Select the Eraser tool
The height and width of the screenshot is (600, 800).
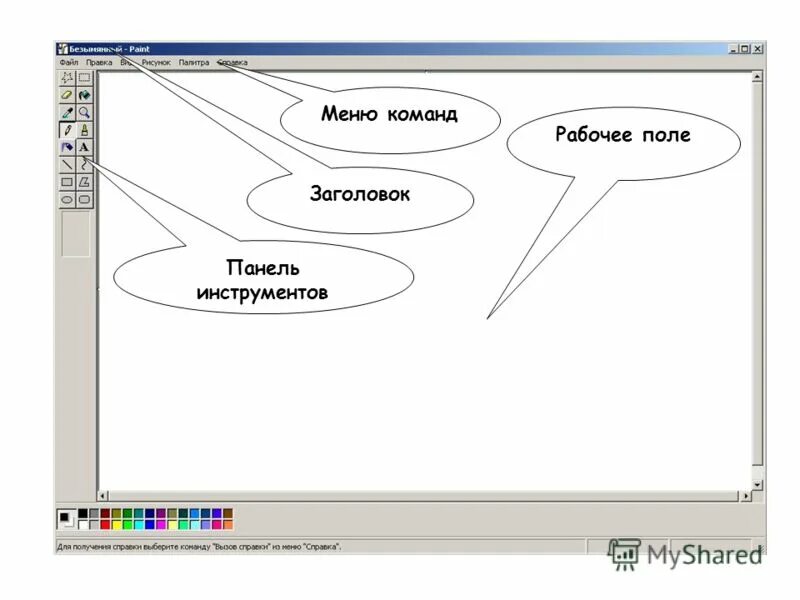click(66, 95)
